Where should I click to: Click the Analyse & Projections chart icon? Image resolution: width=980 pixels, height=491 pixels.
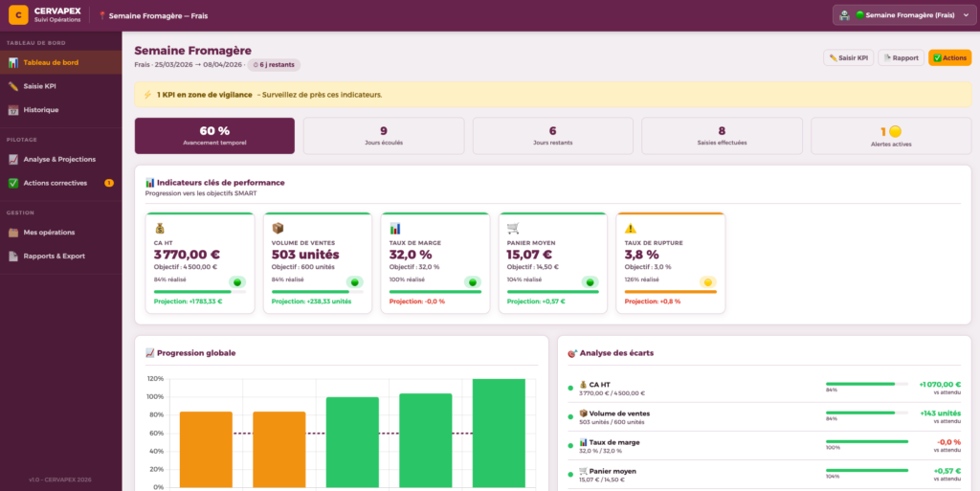pyautogui.click(x=13, y=159)
